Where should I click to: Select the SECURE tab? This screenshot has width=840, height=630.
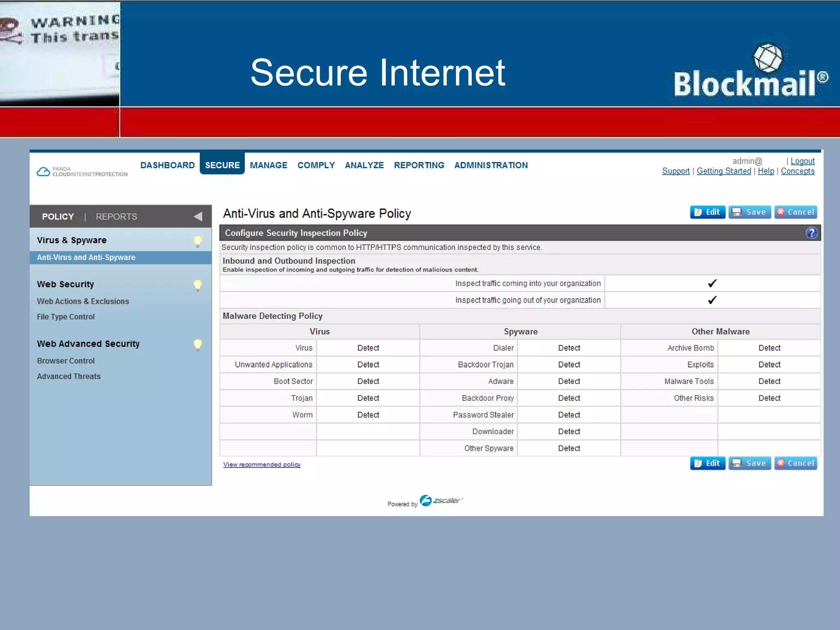pos(222,164)
